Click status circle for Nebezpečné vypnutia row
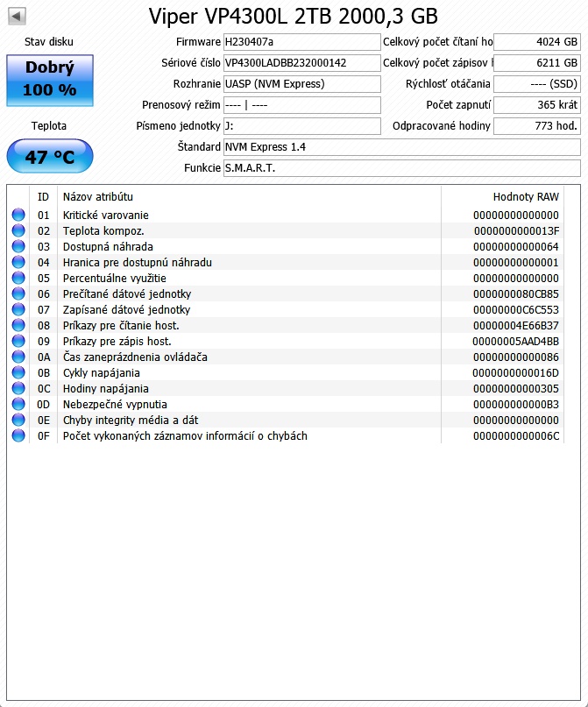Image resolution: width=588 pixels, height=707 pixels. click(18, 404)
